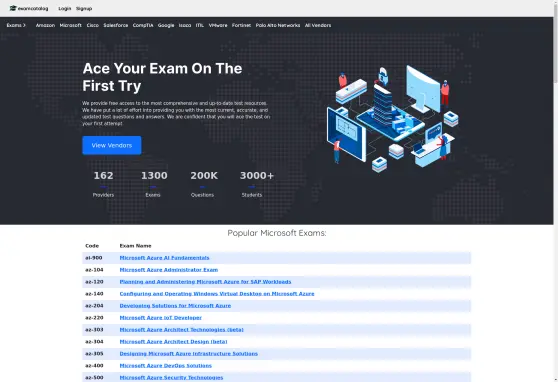Select ITIL in vendor navigation
Image resolution: width=558 pixels, height=382 pixels.
pos(200,25)
